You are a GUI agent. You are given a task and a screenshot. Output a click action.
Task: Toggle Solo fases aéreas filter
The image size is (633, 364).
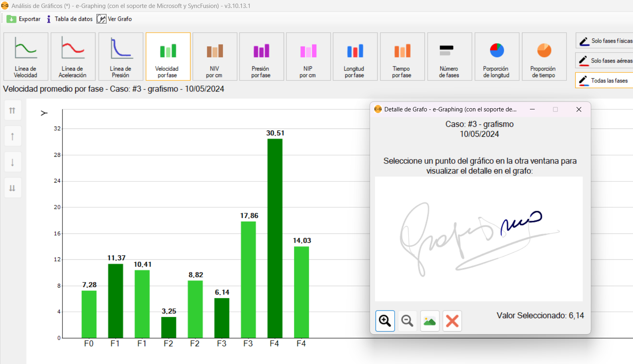pos(605,61)
